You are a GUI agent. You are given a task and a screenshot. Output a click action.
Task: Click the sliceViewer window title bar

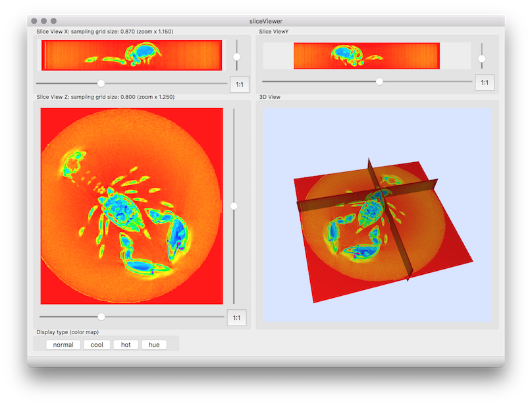pos(266,21)
